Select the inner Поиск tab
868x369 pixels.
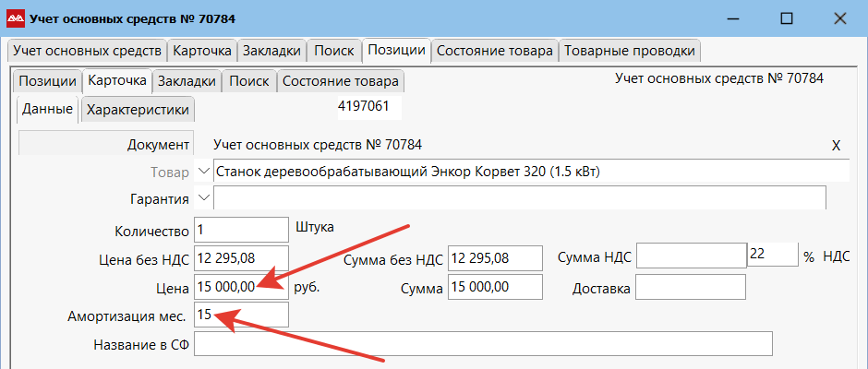point(248,81)
